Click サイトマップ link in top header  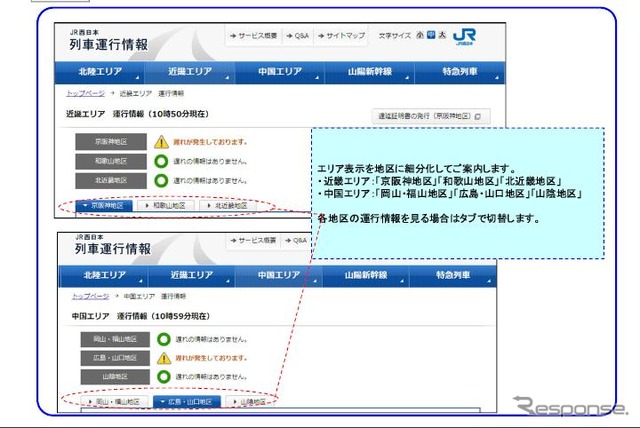tap(341, 36)
